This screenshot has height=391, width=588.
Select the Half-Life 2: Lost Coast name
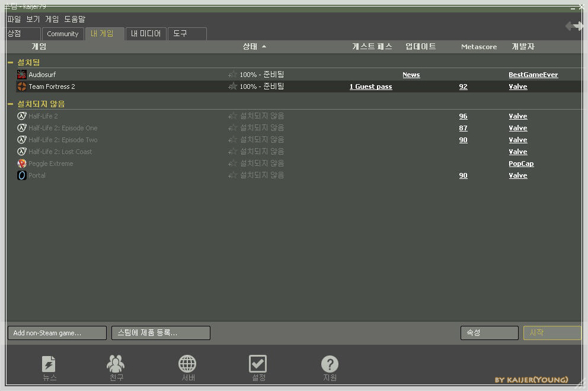[60, 152]
